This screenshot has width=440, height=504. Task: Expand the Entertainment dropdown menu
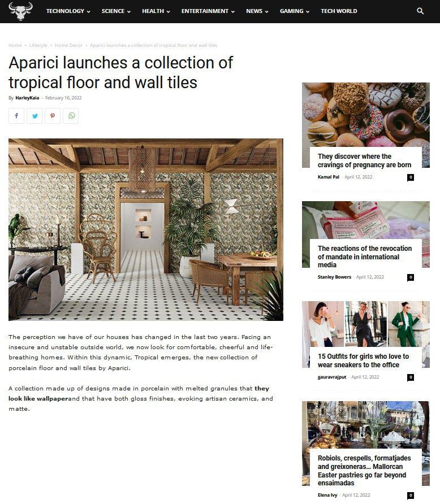(x=208, y=11)
